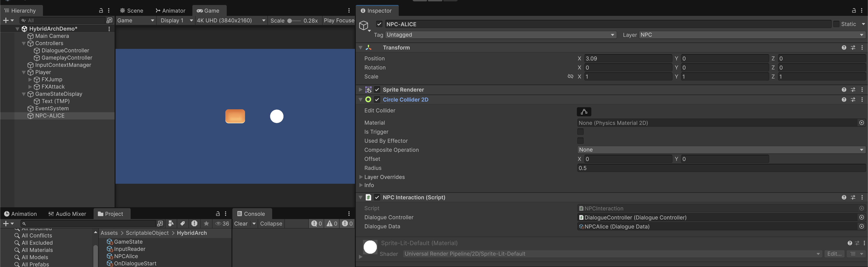
Task: Open object picker for Dialogue Data field
Action: coord(861,226)
